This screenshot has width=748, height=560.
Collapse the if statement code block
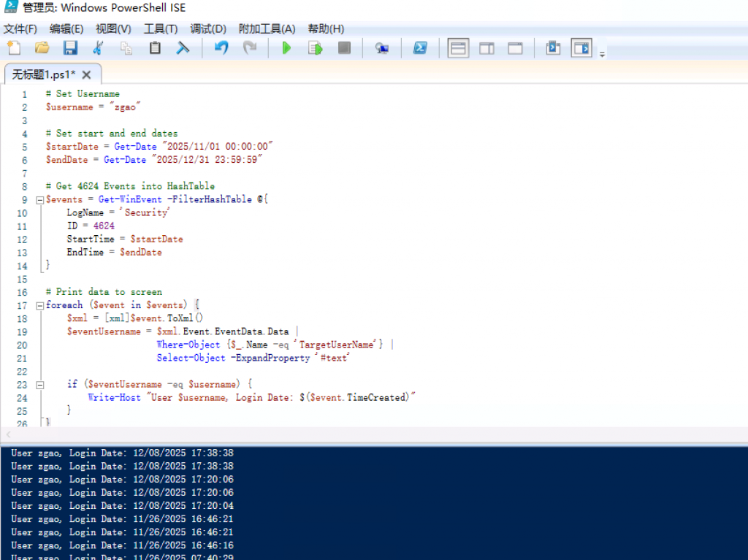[x=39, y=384]
